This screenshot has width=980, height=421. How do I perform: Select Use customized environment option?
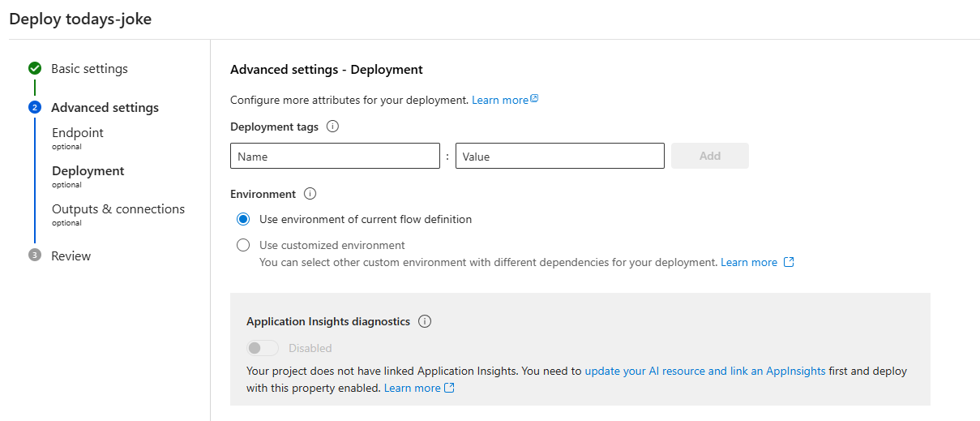243,245
